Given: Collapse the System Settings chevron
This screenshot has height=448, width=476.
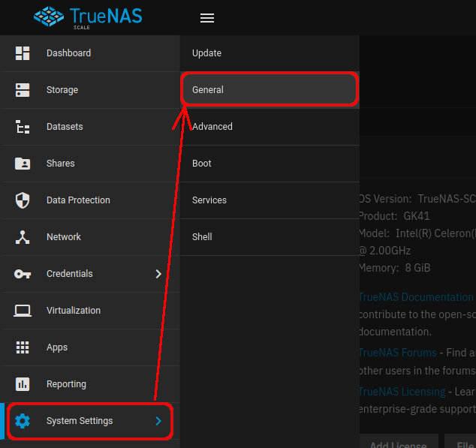Looking at the screenshot, I should tap(158, 421).
